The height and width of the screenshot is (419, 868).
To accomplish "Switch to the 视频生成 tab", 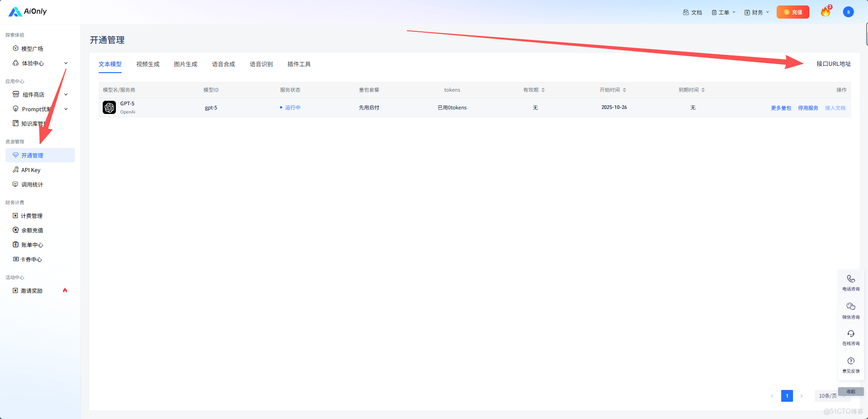I will click(x=148, y=64).
